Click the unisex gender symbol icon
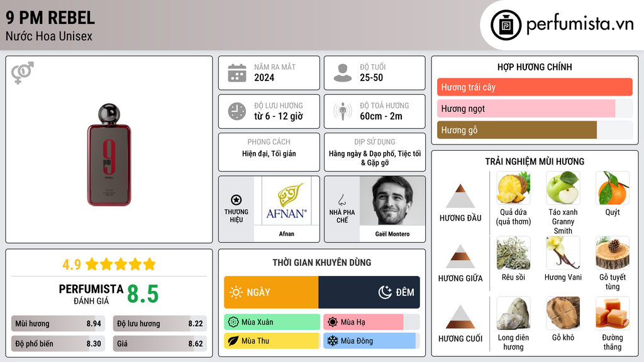The height and width of the screenshot is (362, 644). tap(22, 73)
